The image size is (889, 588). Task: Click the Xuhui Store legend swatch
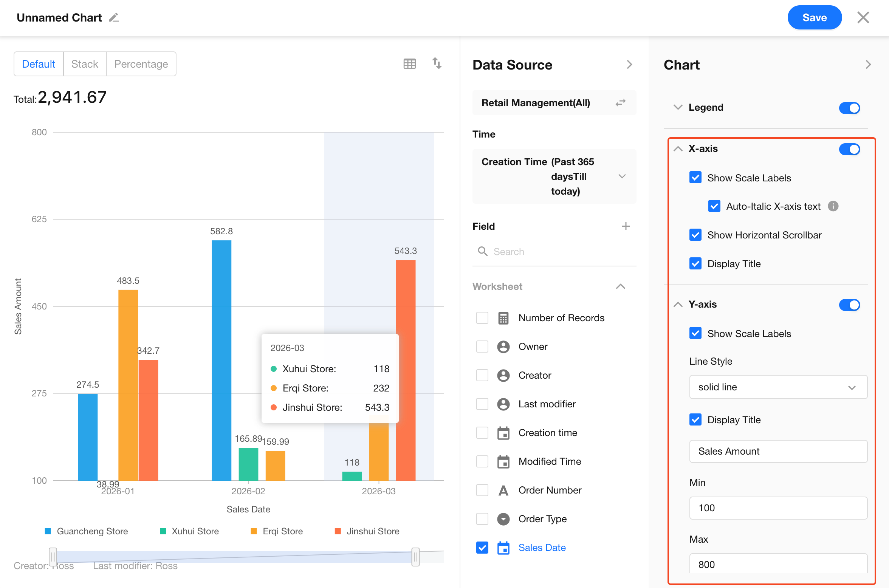(163, 531)
